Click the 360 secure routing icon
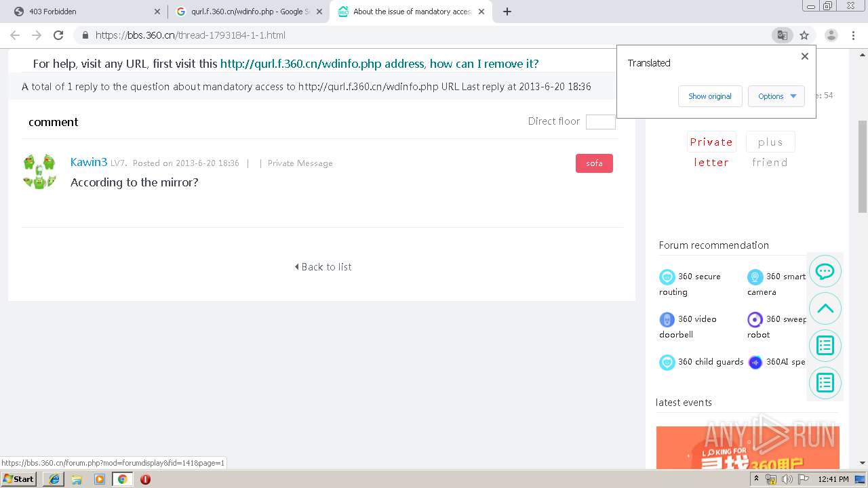Image resolution: width=868 pixels, height=488 pixels. tap(667, 277)
